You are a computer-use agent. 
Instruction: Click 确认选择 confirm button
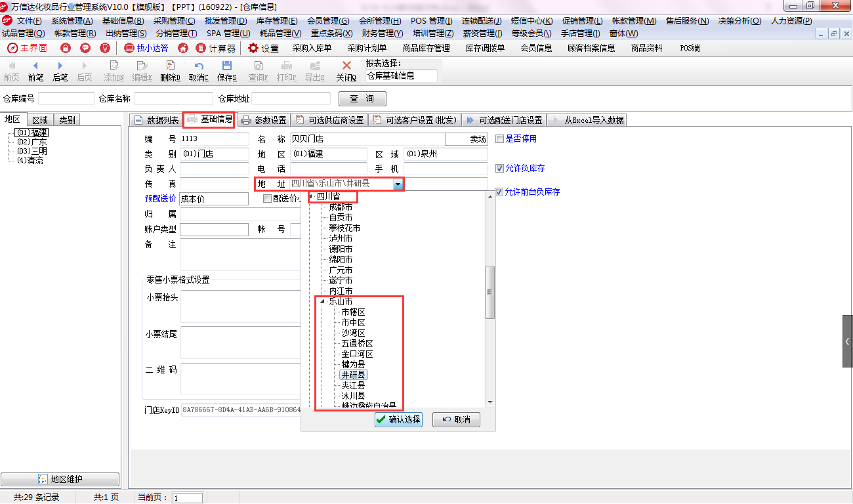398,419
